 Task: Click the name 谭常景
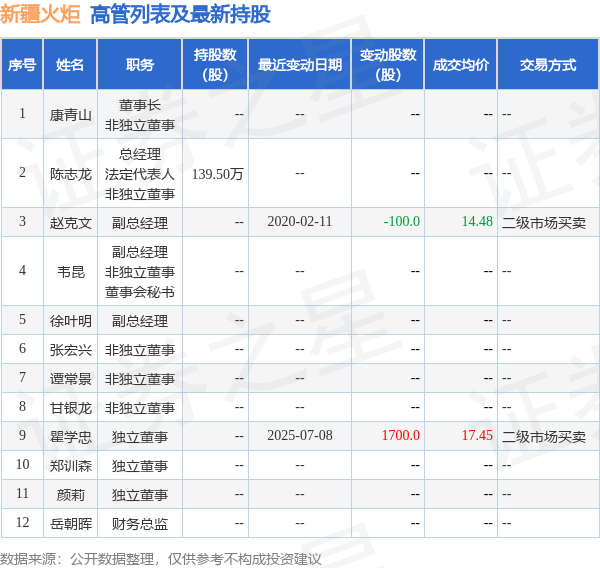click(x=70, y=379)
